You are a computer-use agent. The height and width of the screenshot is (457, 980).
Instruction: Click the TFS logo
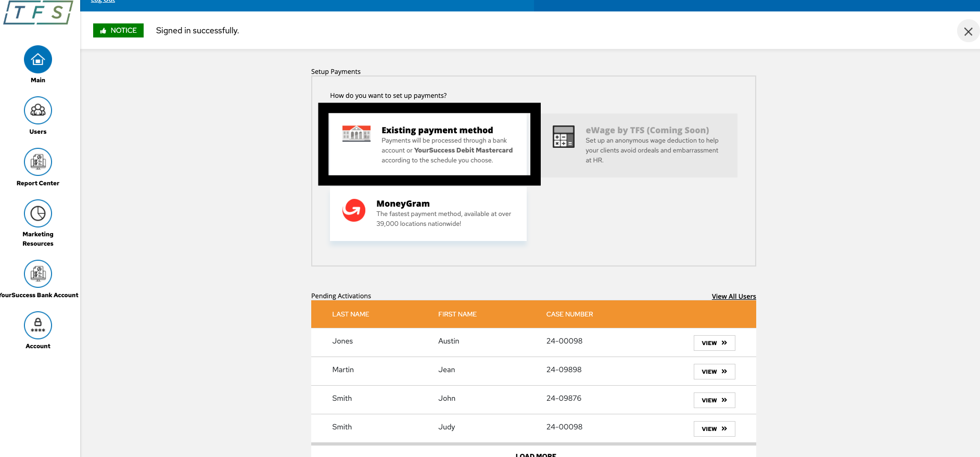pos(38,12)
